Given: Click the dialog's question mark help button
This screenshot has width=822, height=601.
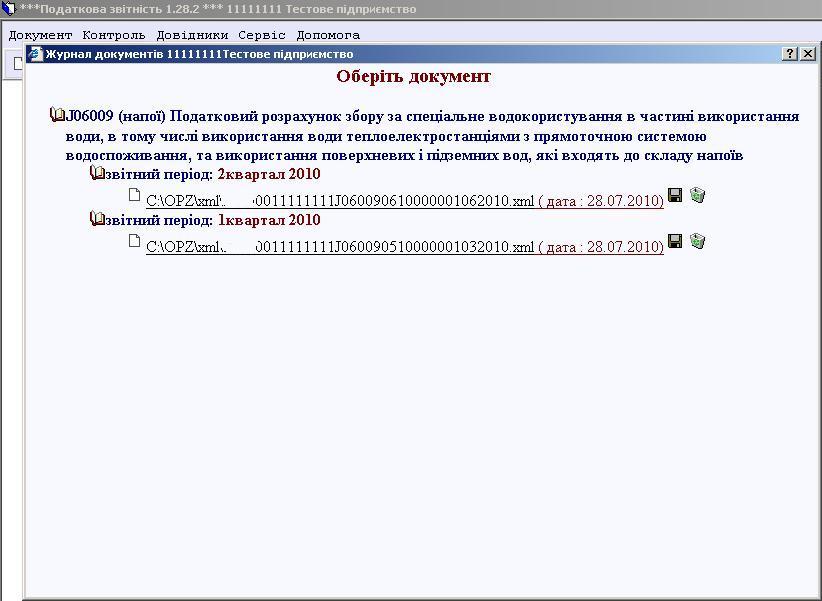Looking at the screenshot, I should 789,54.
